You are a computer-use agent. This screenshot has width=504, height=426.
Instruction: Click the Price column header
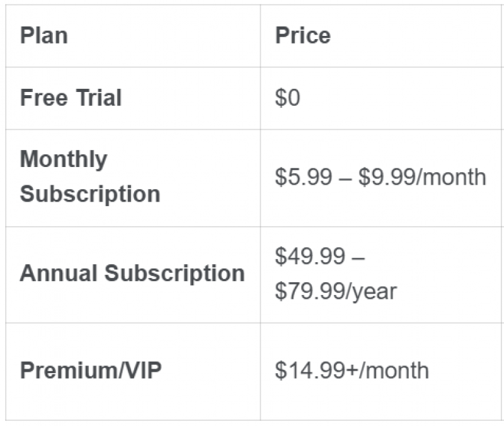(x=302, y=35)
